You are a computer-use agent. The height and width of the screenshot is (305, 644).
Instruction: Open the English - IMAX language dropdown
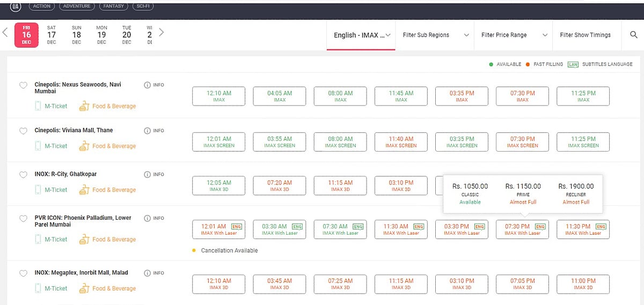click(x=361, y=35)
